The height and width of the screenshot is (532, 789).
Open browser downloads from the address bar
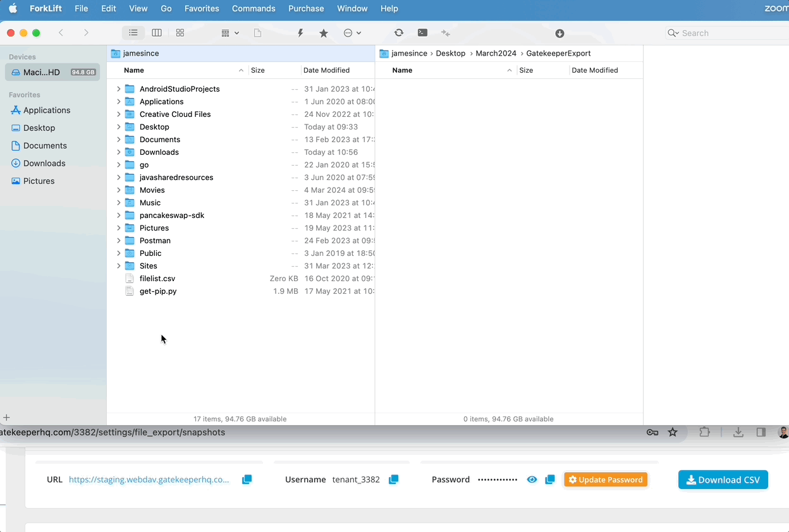point(738,432)
